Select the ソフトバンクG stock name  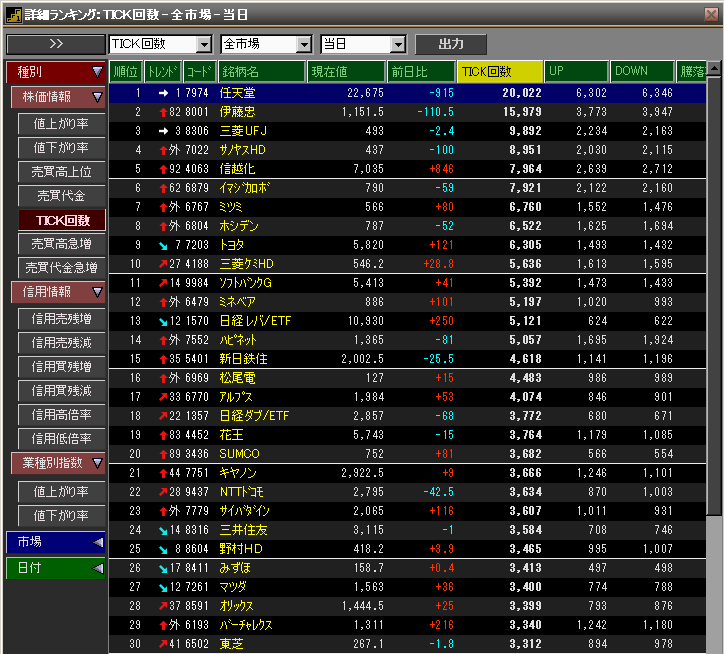246,283
